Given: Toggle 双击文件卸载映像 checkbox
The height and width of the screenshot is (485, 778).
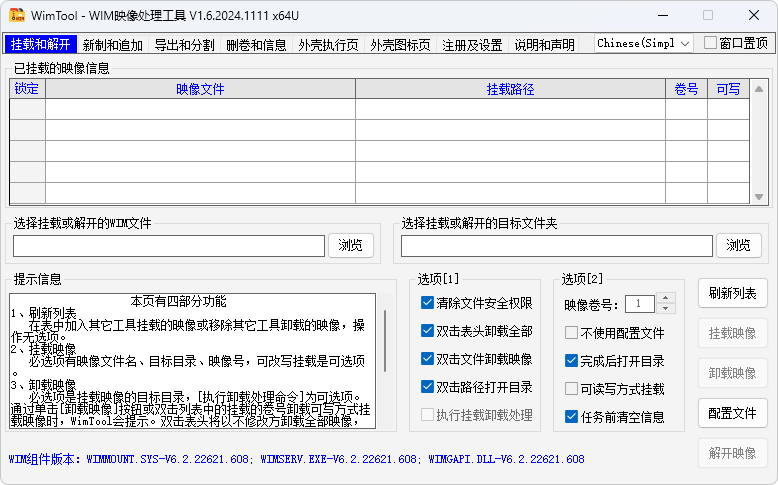Looking at the screenshot, I should (x=477, y=358).
